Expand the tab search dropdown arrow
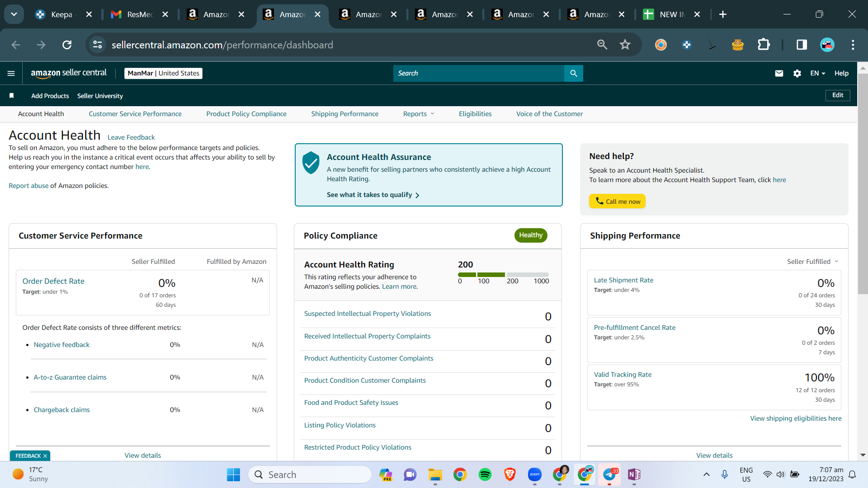Screen dimensions: 868x488 tap(14, 14)
